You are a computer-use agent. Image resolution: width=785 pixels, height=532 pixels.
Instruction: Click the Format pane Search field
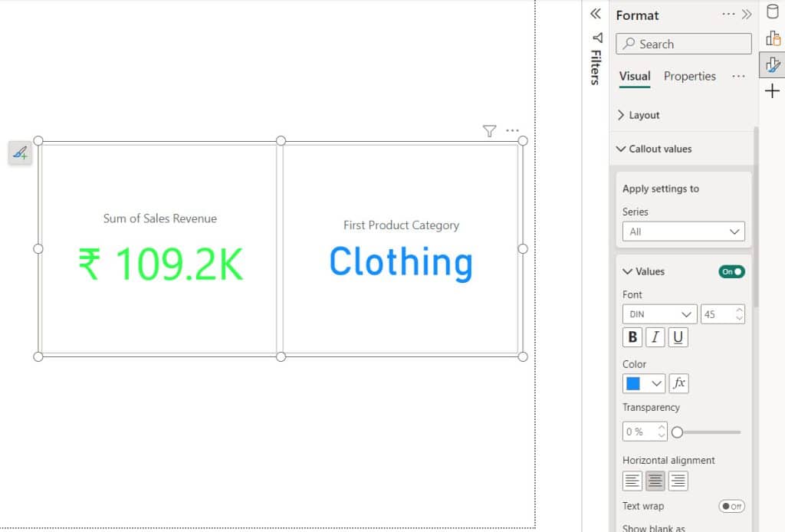tap(683, 44)
